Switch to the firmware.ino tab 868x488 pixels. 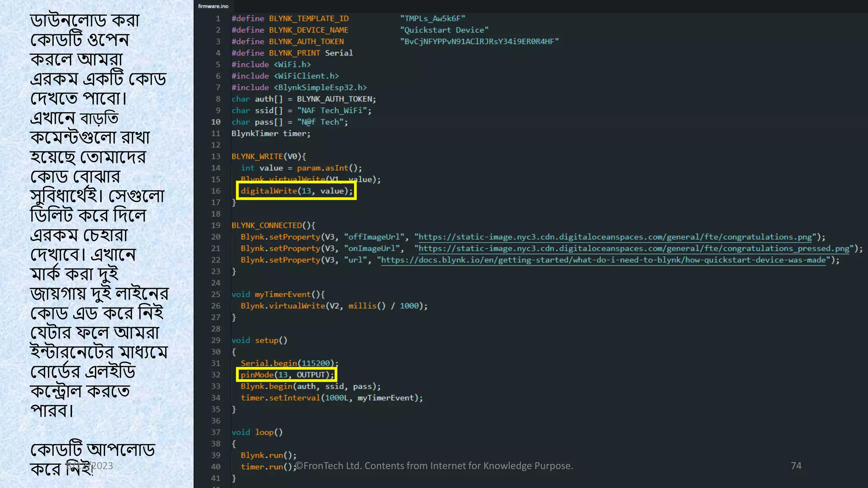pyautogui.click(x=213, y=6)
